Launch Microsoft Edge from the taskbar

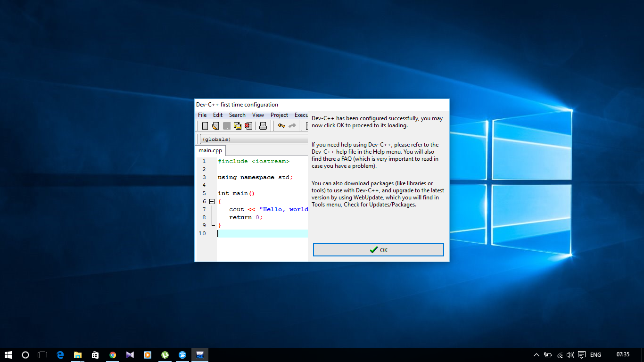coord(60,354)
